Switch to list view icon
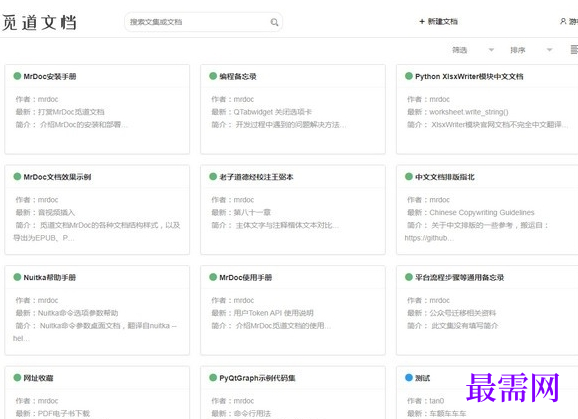 (x=574, y=49)
